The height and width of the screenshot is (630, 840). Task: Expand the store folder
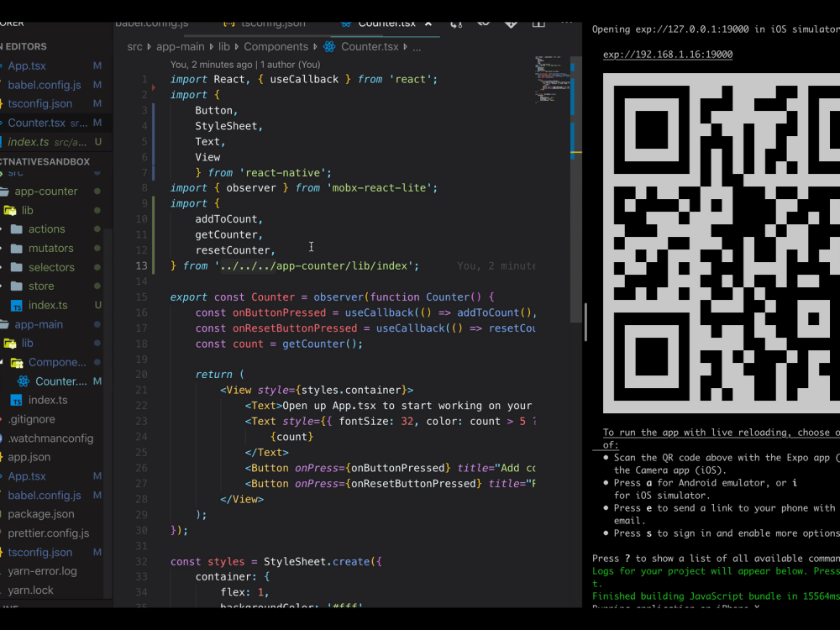[41, 286]
